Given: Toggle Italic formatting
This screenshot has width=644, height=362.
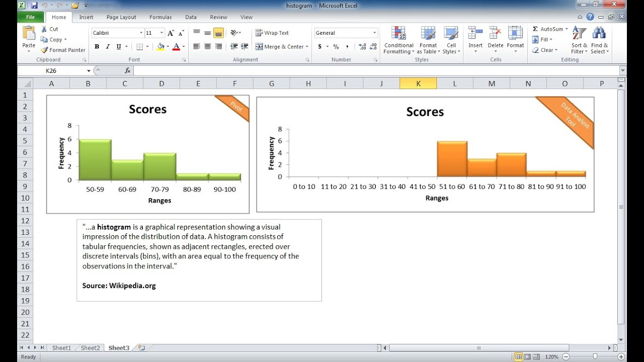Looking at the screenshot, I should pyautogui.click(x=108, y=47).
